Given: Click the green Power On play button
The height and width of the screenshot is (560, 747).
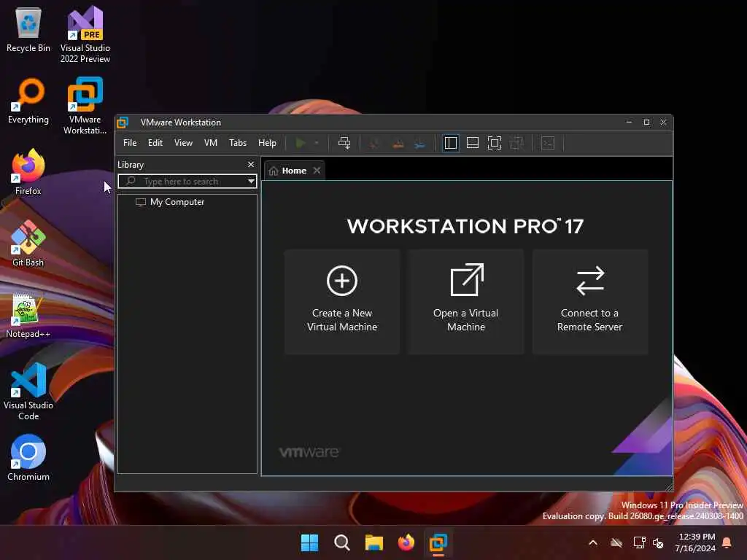Looking at the screenshot, I should pos(300,143).
